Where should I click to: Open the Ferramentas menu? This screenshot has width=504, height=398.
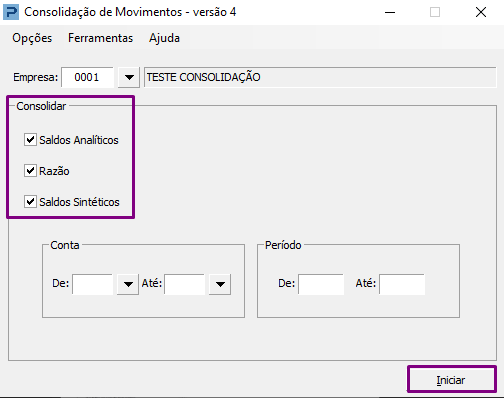coord(100,38)
